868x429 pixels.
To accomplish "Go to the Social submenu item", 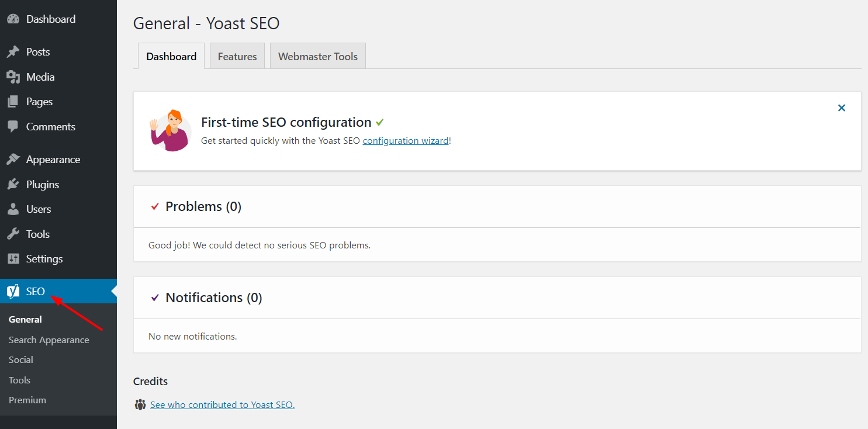I will (21, 359).
